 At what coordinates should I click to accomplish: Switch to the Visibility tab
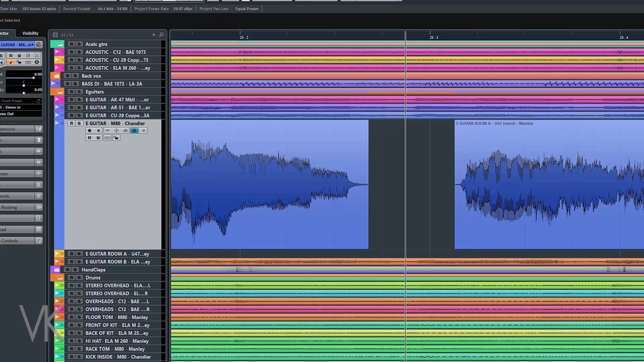30,33
